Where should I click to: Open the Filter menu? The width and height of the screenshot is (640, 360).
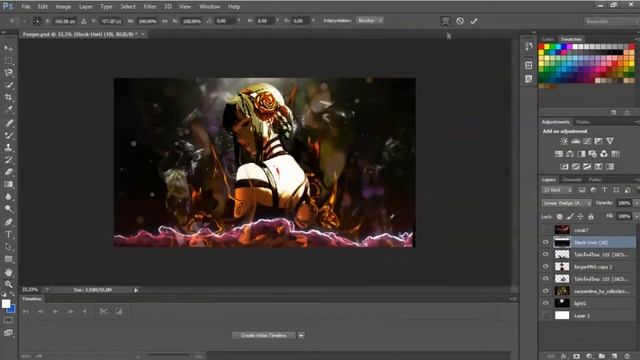150,7
